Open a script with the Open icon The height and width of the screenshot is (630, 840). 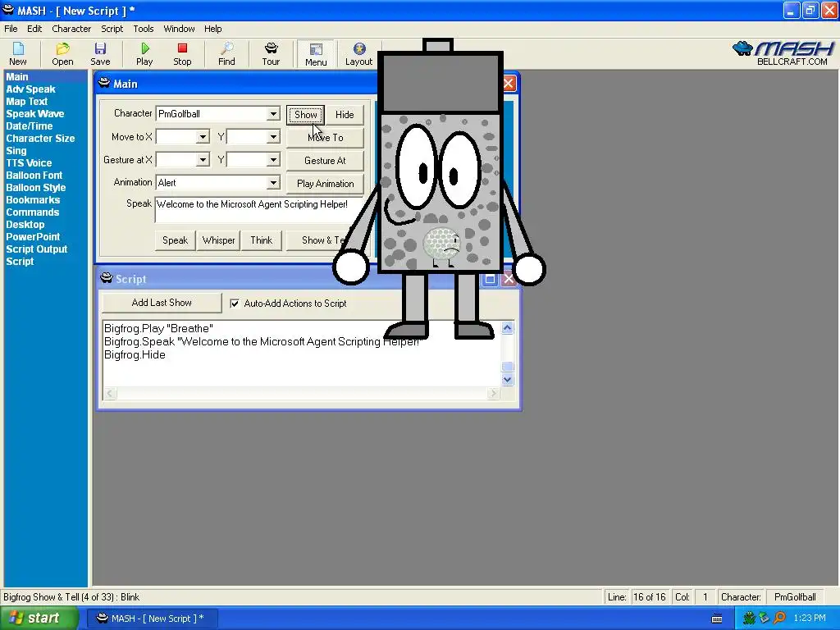point(62,54)
